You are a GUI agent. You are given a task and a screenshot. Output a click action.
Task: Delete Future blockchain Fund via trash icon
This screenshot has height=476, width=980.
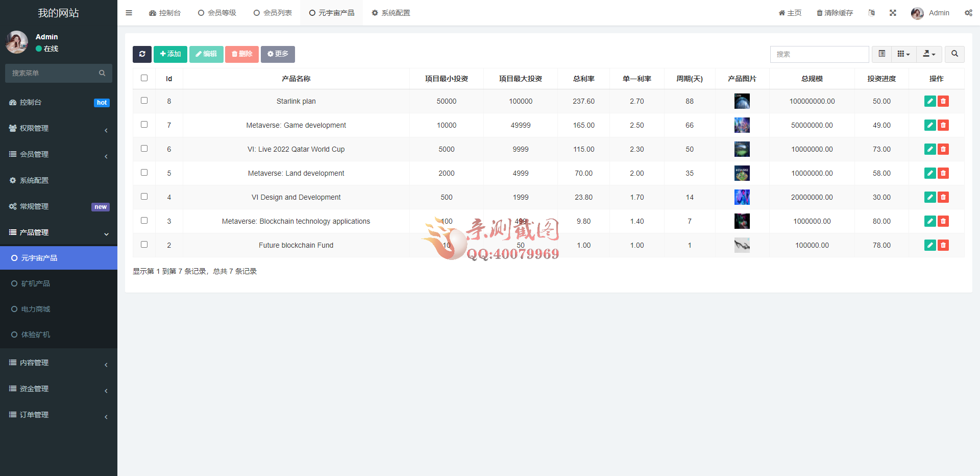pyautogui.click(x=943, y=245)
